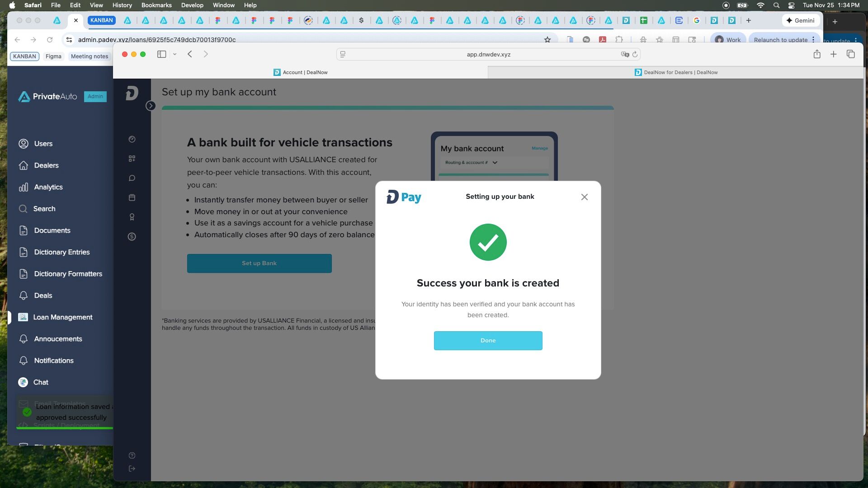Click the grid-plus apps icon in sidebar
The height and width of the screenshot is (488, 868).
(x=132, y=159)
